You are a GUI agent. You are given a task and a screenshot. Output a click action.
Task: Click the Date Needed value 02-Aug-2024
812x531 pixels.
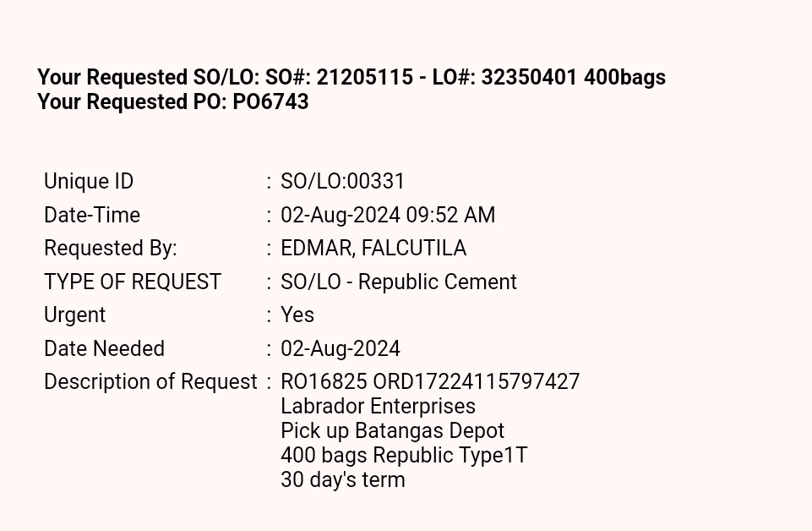341,348
